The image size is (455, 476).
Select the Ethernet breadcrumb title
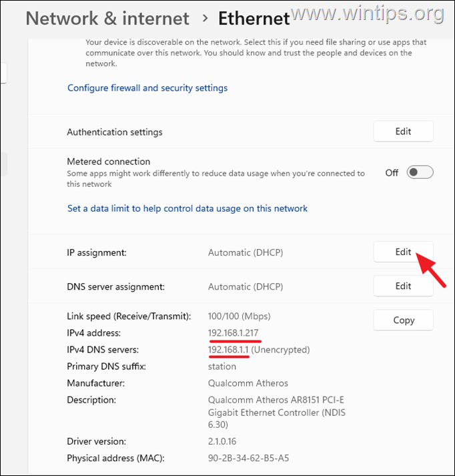pos(254,19)
